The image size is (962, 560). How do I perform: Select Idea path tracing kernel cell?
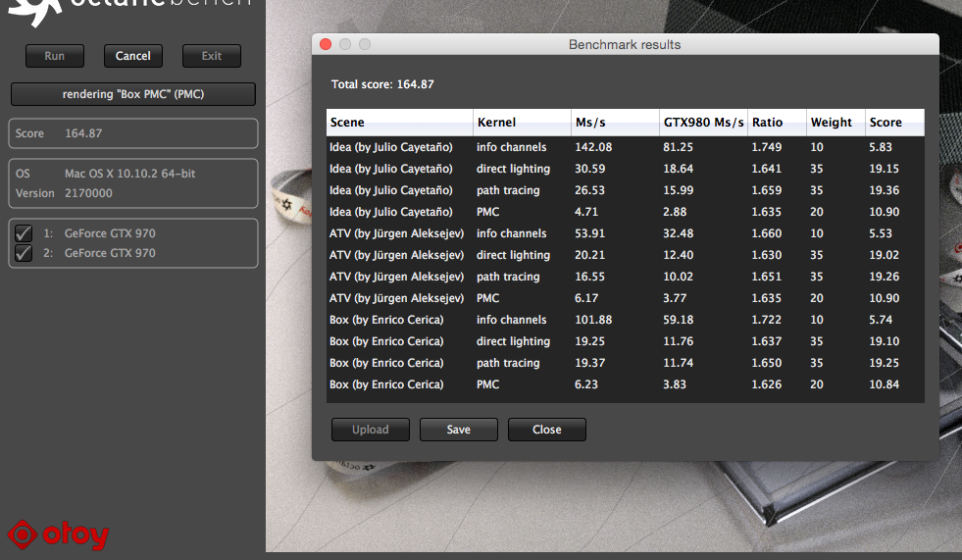point(508,190)
